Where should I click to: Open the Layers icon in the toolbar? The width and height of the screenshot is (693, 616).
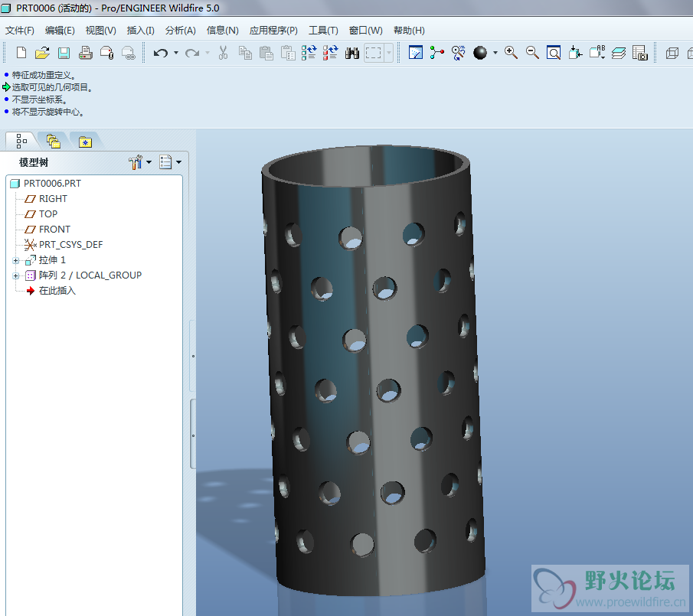[619, 53]
